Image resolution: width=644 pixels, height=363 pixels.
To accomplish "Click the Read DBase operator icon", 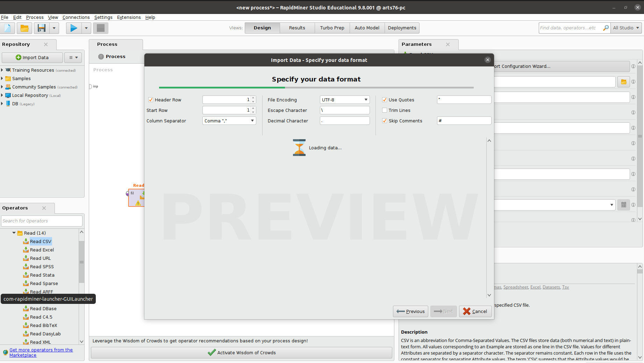I will pyautogui.click(x=26, y=308).
